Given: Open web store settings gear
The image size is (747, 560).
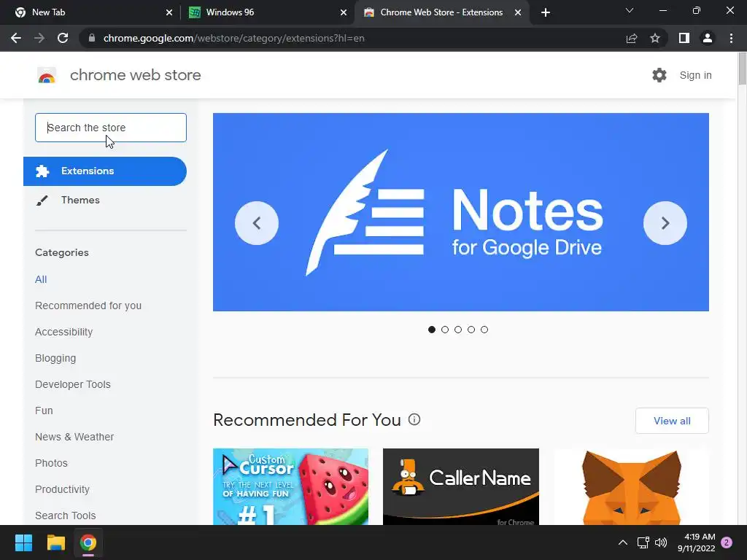Looking at the screenshot, I should [659, 75].
